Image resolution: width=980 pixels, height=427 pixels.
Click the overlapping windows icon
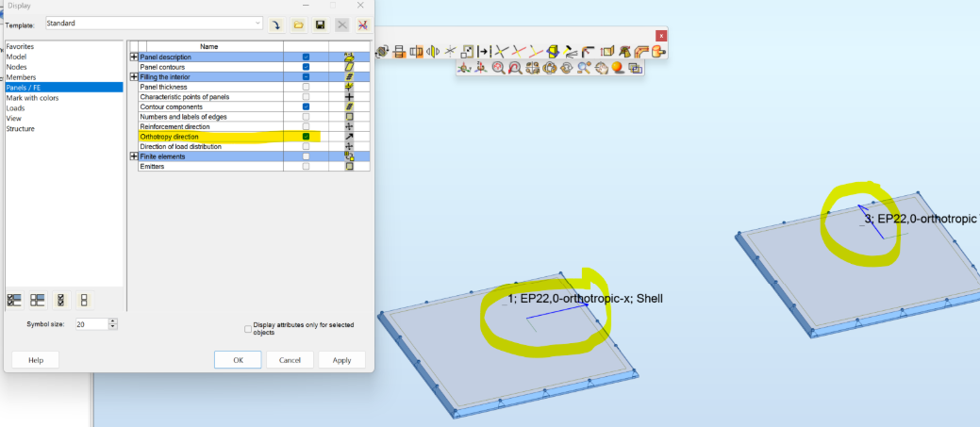coord(636,68)
